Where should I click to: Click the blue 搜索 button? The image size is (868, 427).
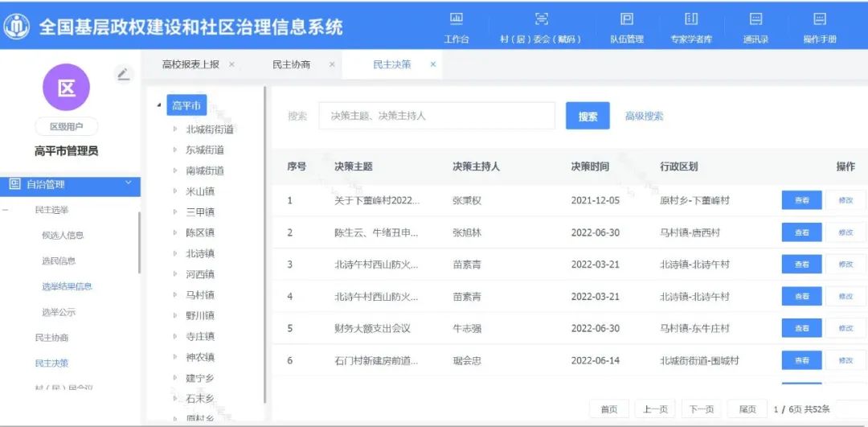click(x=588, y=116)
